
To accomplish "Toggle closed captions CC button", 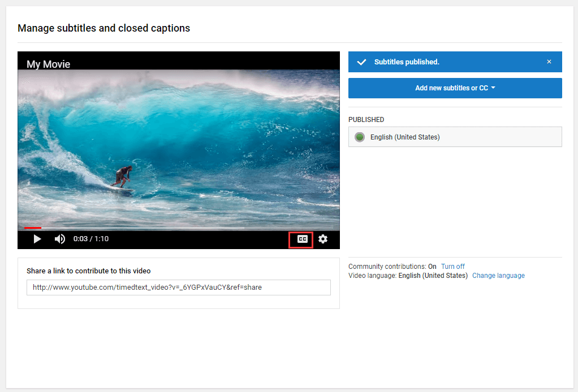I will coord(302,239).
